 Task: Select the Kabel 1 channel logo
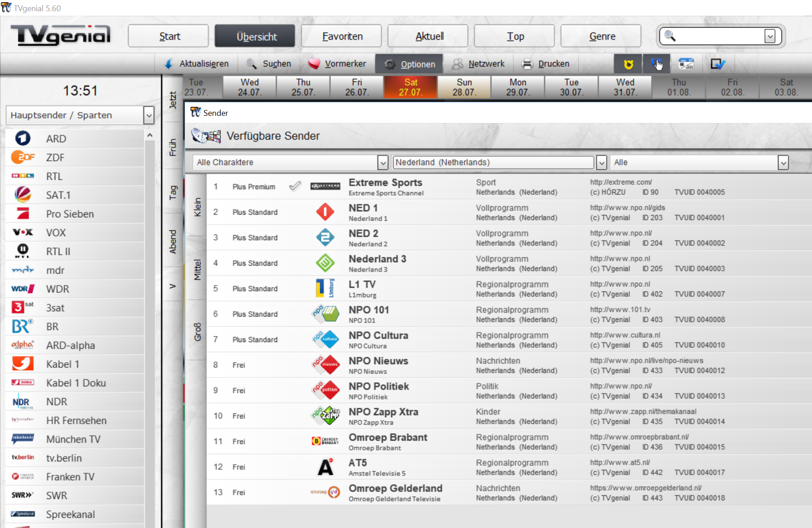pos(23,363)
